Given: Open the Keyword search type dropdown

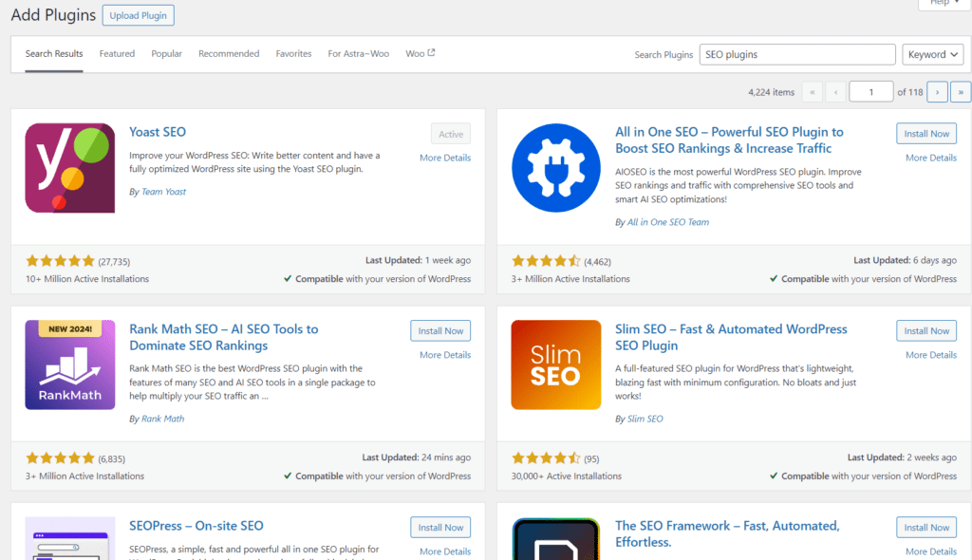Looking at the screenshot, I should pyautogui.click(x=933, y=54).
